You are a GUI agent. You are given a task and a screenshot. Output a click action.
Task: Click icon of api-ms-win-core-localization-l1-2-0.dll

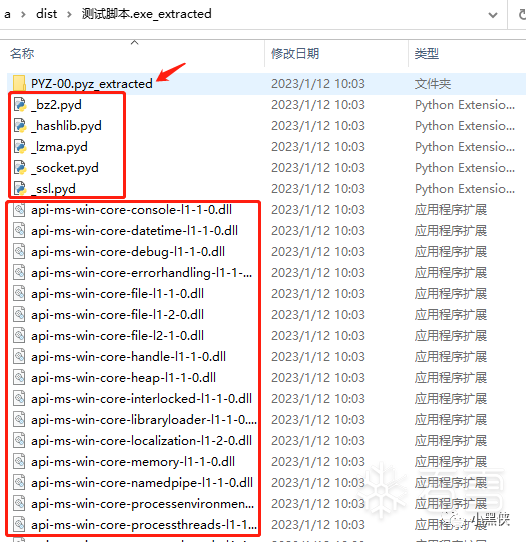pyautogui.click(x=19, y=441)
